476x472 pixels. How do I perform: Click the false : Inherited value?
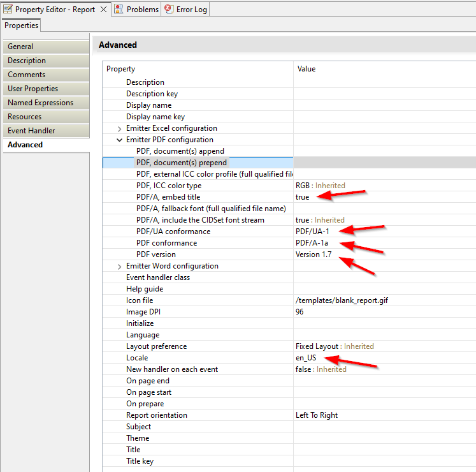(x=321, y=369)
